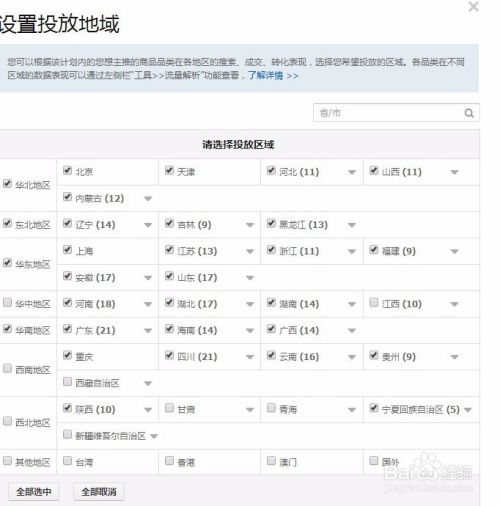Toggle the 华东地区 region checkbox

click(x=7, y=263)
